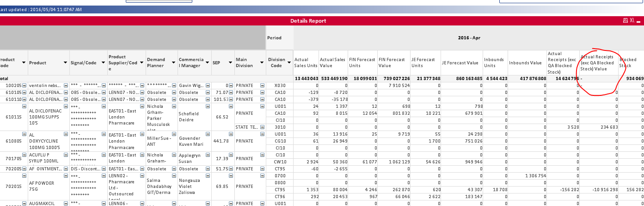The width and height of the screenshot is (644, 206).
Task: Click the JE Forecast Units column header
Action: click(425, 62)
